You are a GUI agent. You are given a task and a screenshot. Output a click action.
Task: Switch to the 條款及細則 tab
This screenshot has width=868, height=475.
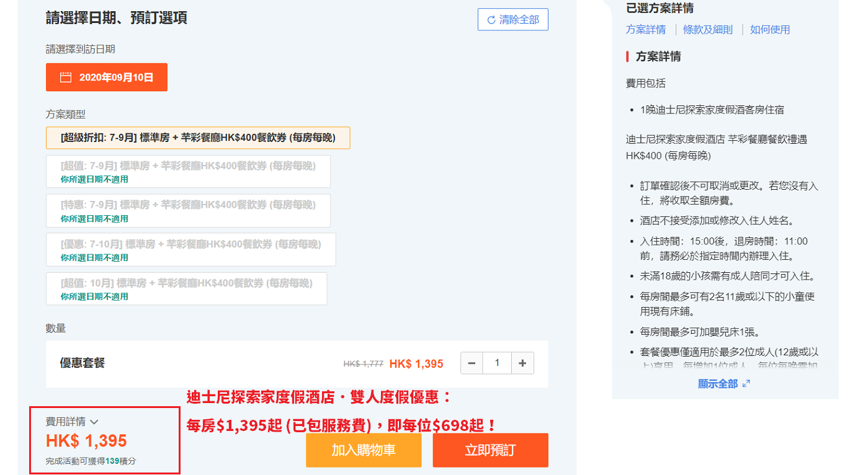pyautogui.click(x=708, y=29)
